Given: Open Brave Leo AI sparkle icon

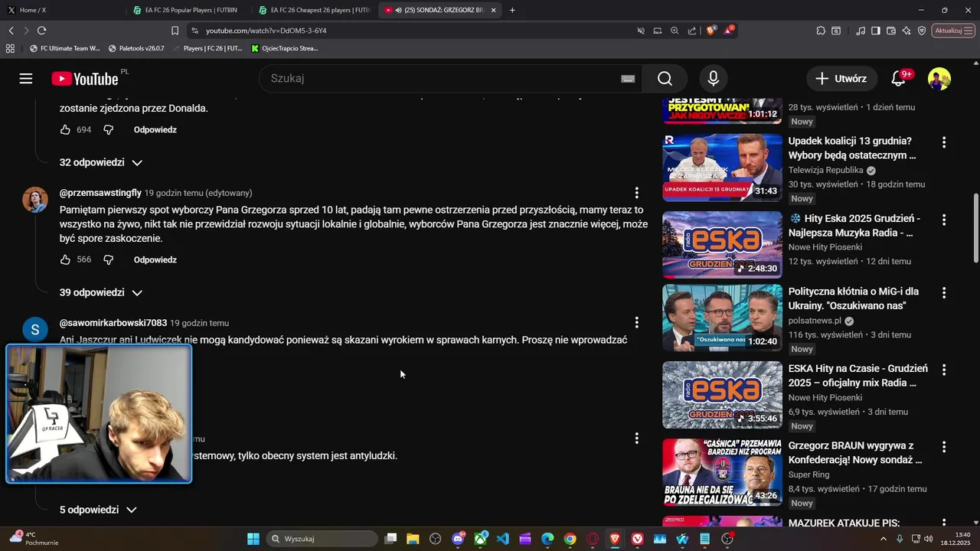Looking at the screenshot, I should pyautogui.click(x=906, y=31).
